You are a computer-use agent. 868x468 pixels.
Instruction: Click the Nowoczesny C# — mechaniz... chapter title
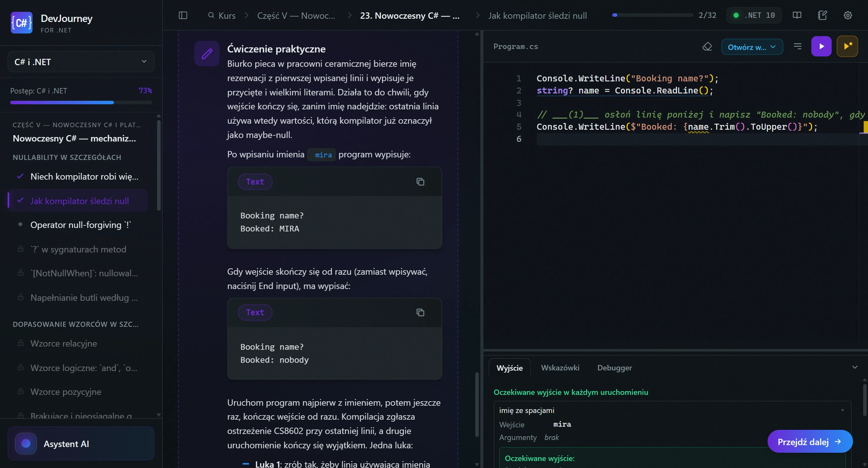point(74,138)
